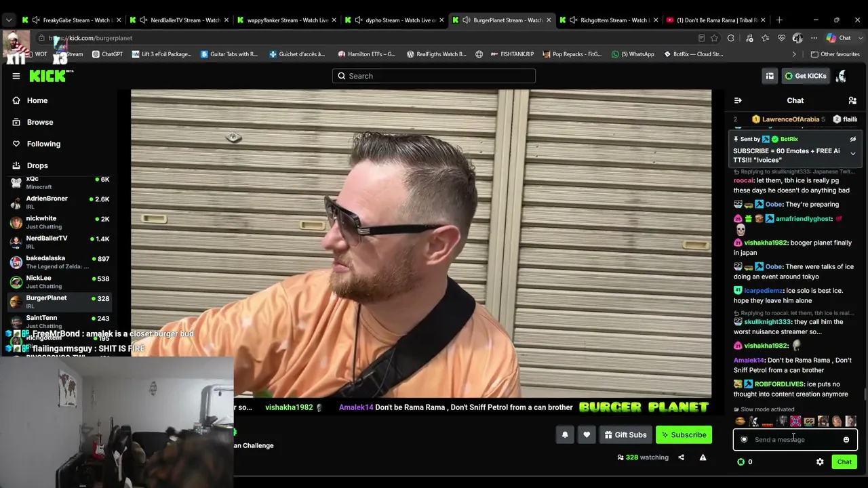Image resolution: width=868 pixels, height=488 pixels.
Task: Unmute the Richgottem tab audio icon
Action: (x=574, y=20)
